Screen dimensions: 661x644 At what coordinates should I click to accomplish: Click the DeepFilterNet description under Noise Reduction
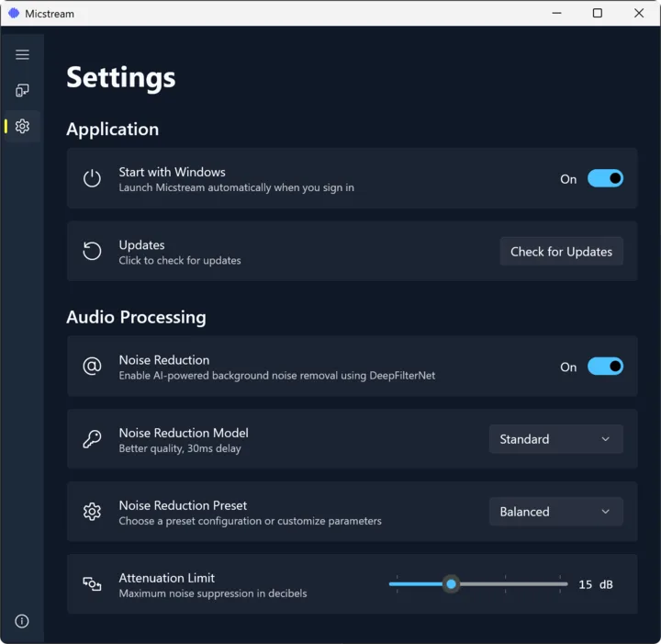(277, 376)
